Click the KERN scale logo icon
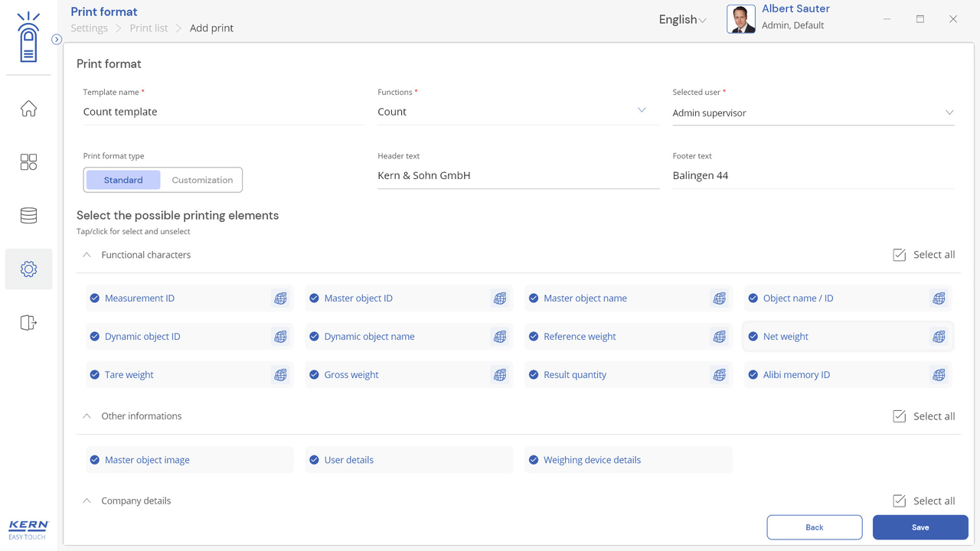 tap(28, 37)
